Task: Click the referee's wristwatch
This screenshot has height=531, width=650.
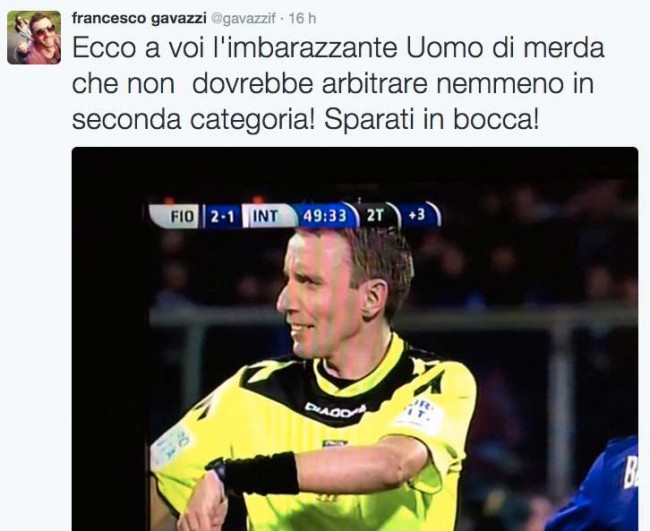Action: (x=217, y=470)
